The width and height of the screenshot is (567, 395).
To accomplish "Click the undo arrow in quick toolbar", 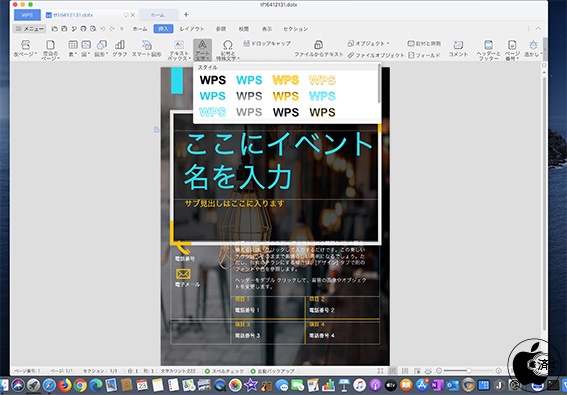I will [x=103, y=29].
